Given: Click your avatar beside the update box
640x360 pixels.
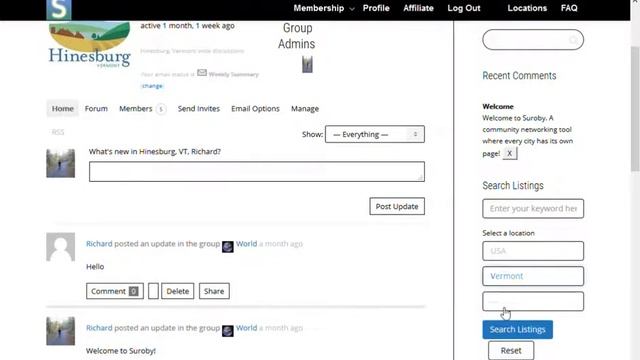Looking at the screenshot, I should coord(60,163).
